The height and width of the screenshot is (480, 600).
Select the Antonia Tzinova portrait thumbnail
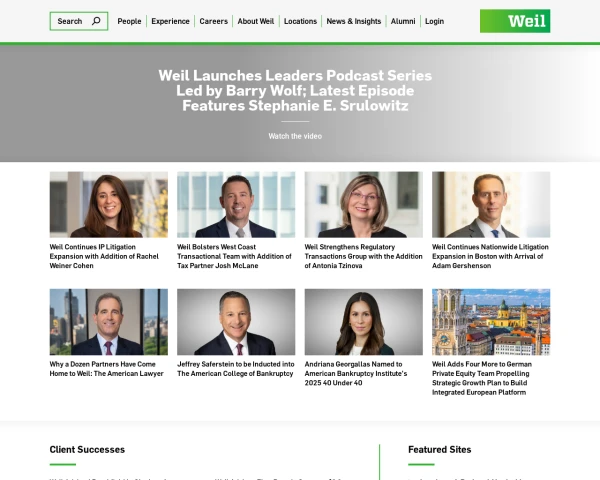click(364, 204)
